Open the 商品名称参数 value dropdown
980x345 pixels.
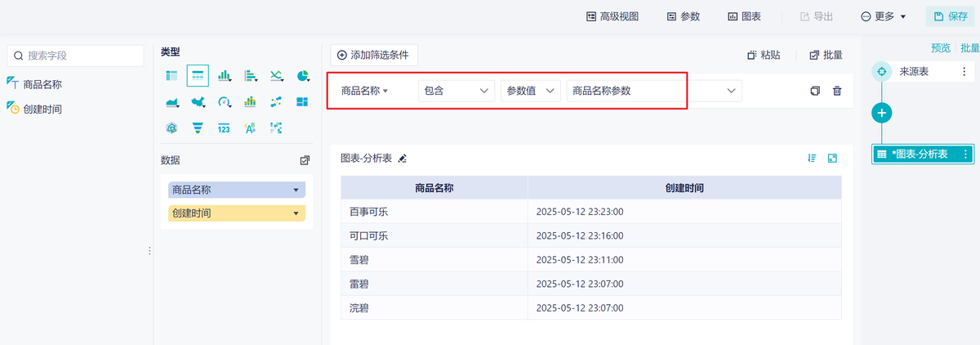654,91
